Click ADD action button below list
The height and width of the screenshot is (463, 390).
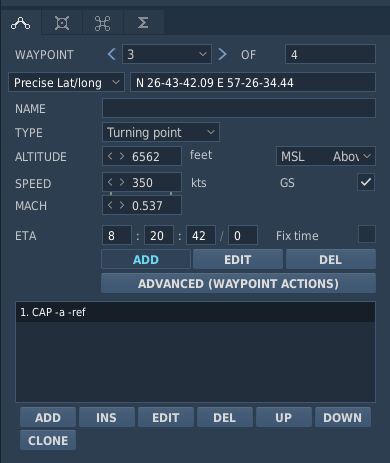tap(48, 417)
